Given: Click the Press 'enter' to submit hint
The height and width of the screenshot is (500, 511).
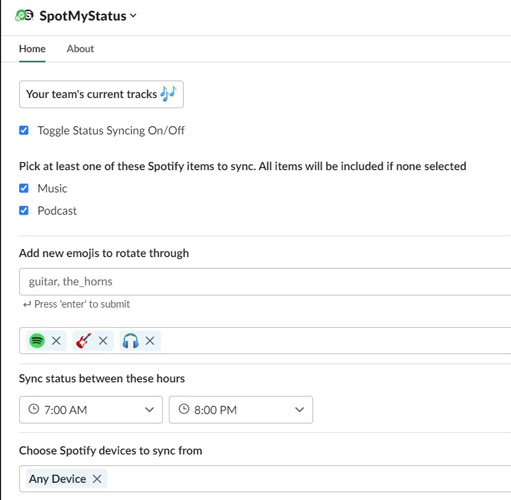Looking at the screenshot, I should 76,304.
